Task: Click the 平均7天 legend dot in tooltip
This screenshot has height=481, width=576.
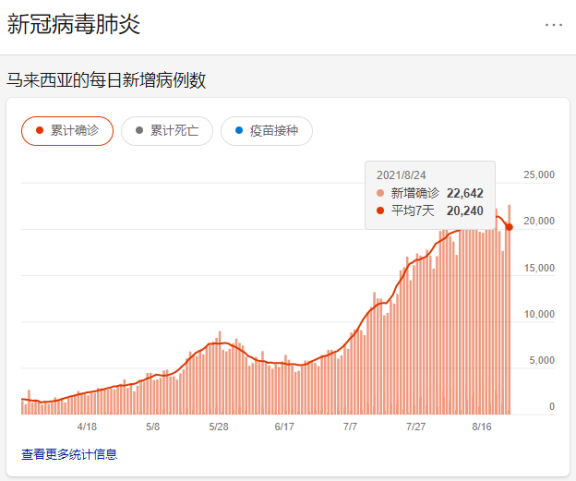Action: tap(380, 211)
